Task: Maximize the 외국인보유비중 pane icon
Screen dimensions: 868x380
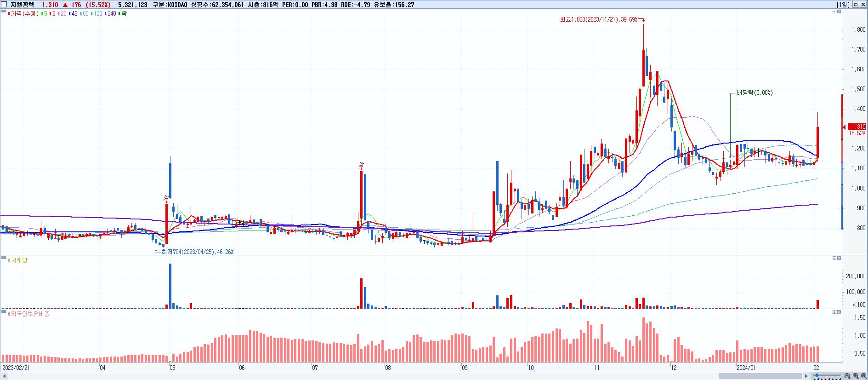Action: 839,312
